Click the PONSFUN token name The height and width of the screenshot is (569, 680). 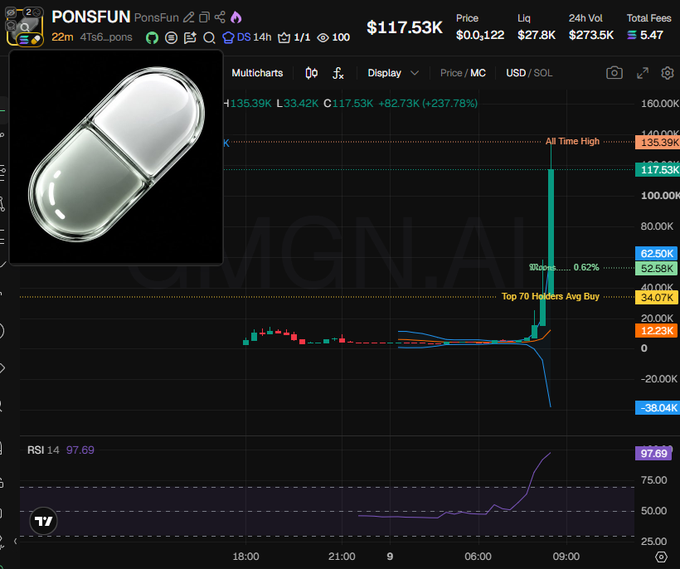coord(91,17)
